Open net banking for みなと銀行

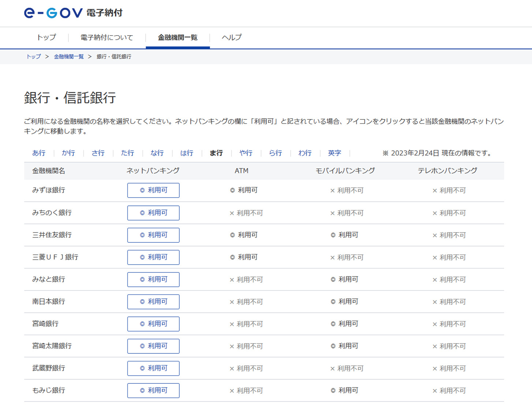click(153, 279)
